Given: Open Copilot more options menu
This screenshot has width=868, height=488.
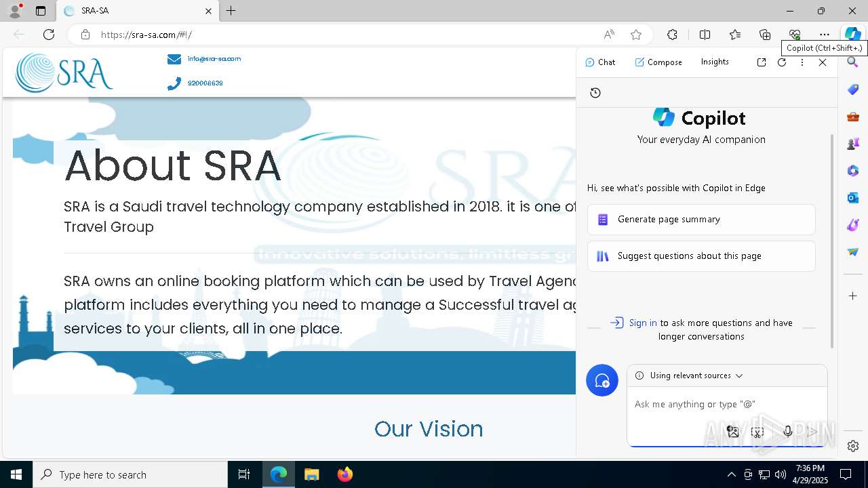Looking at the screenshot, I should coord(802,62).
